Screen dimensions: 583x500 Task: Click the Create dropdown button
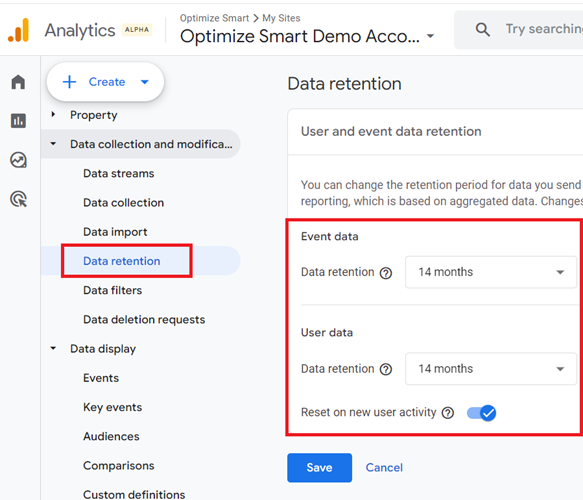click(105, 82)
